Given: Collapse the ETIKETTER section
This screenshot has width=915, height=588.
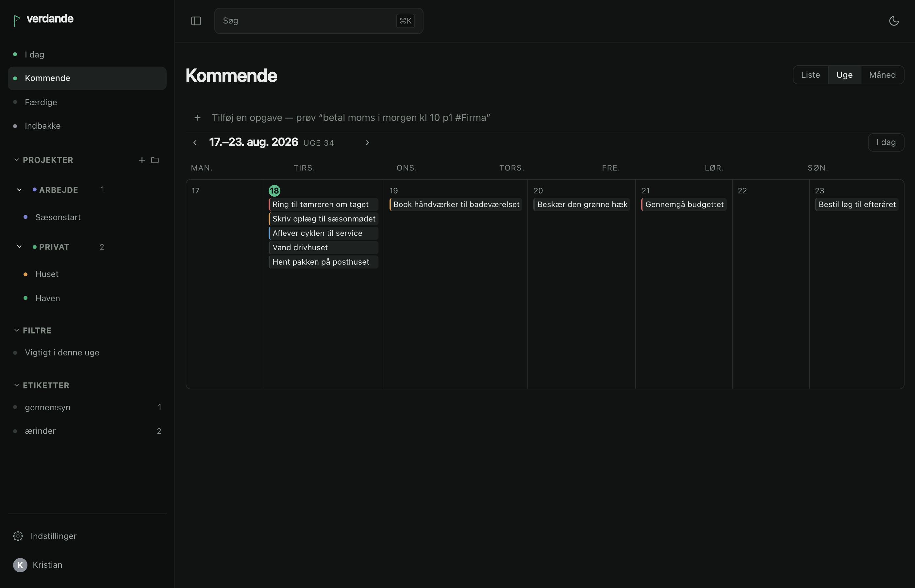Looking at the screenshot, I should coord(16,385).
